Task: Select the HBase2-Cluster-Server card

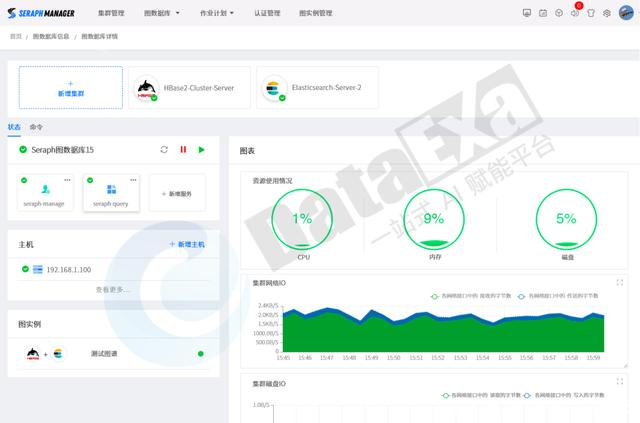Action: pyautogui.click(x=188, y=88)
